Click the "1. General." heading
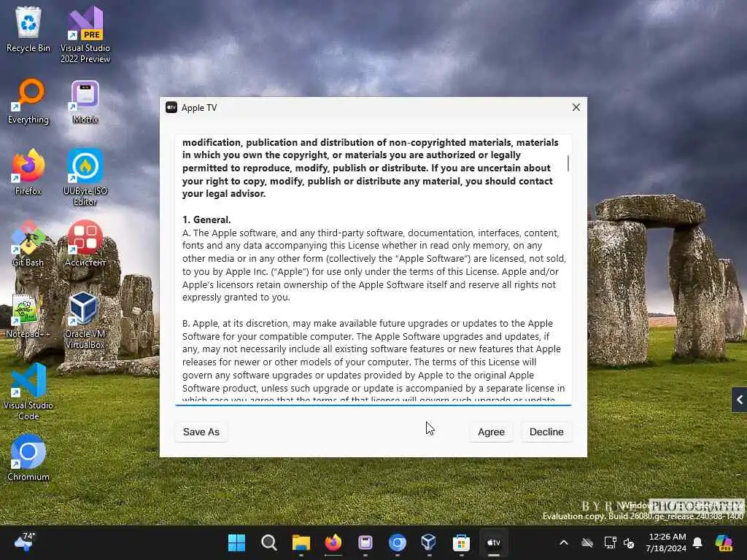Viewport: 747px width, 560px height. (x=206, y=219)
